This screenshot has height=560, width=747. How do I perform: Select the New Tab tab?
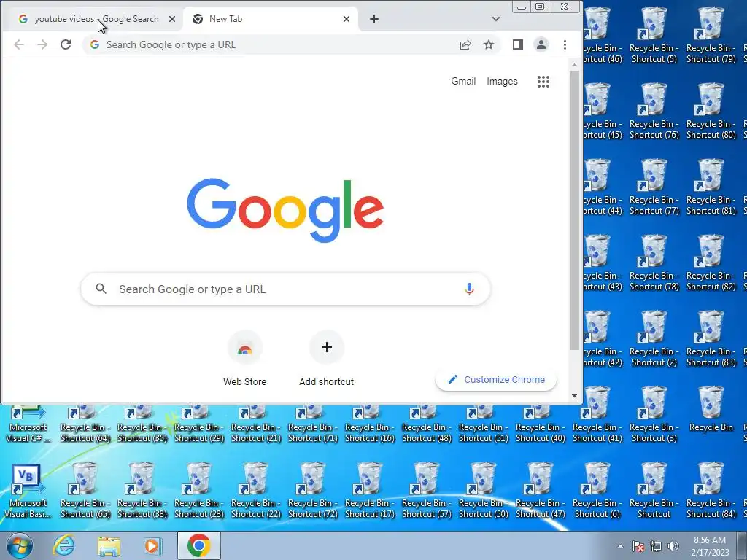(x=270, y=19)
